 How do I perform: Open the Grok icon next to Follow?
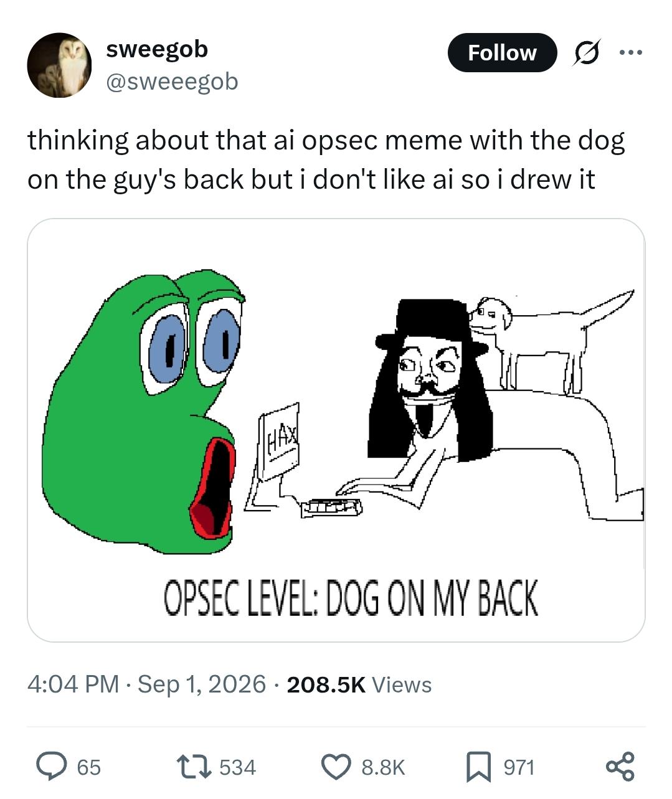coord(586,53)
